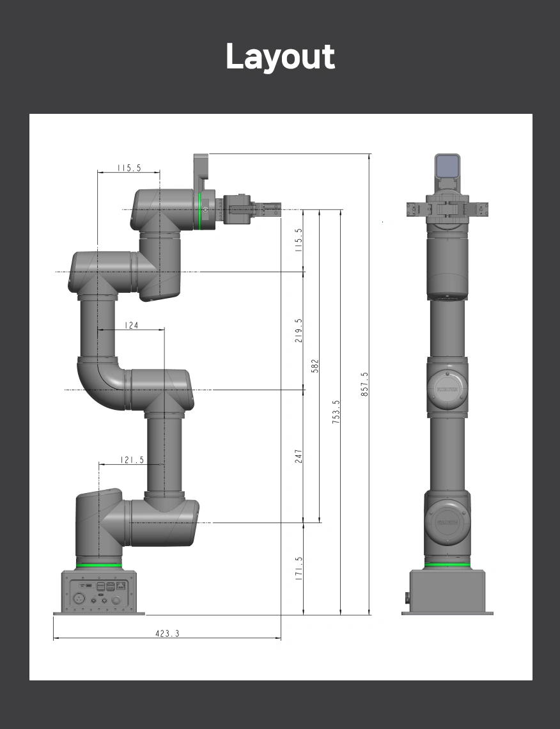This screenshot has width=560, height=729.
Task: Select the 582 vertical dimension label
Action: tap(315, 366)
